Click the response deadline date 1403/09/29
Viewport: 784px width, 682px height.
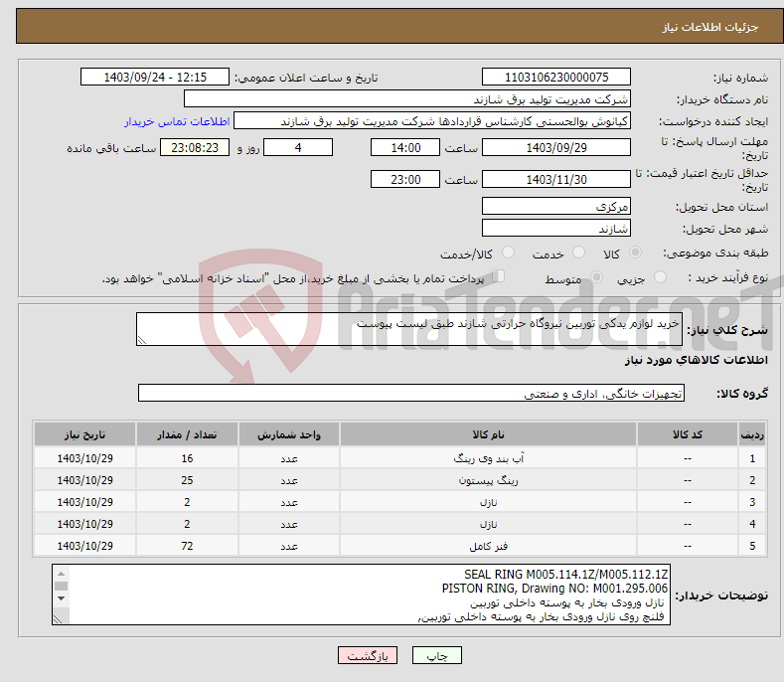556,147
